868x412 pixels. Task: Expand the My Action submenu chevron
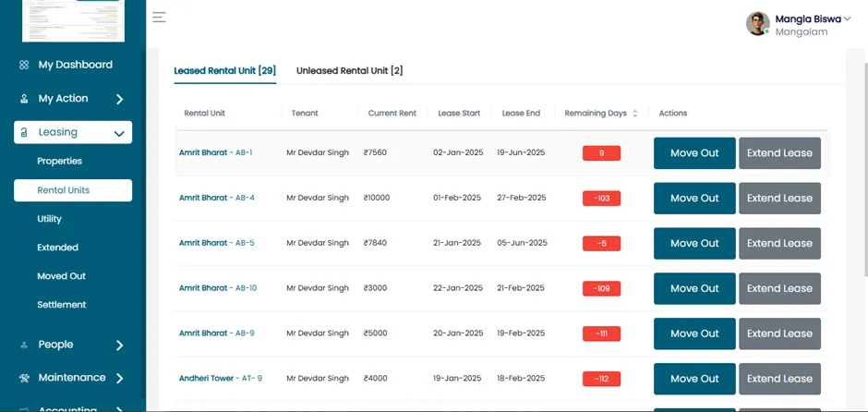[119, 99]
